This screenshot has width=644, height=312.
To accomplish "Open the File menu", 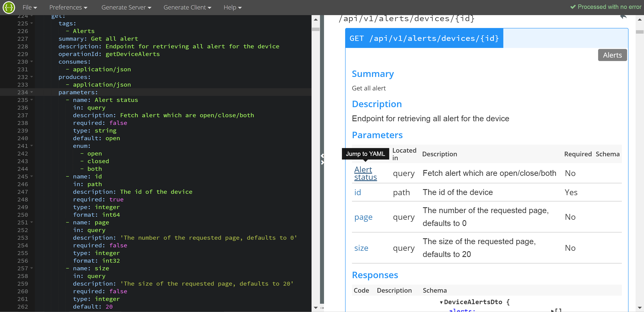I will (x=30, y=7).
